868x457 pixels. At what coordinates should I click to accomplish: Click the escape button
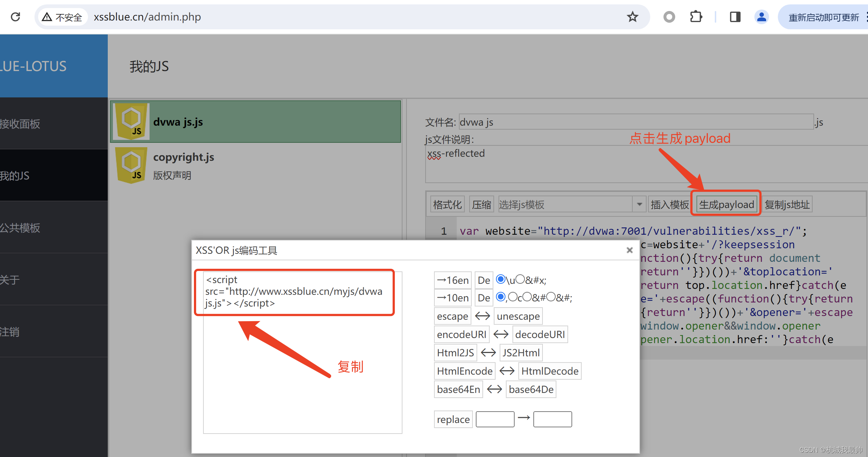click(x=453, y=316)
